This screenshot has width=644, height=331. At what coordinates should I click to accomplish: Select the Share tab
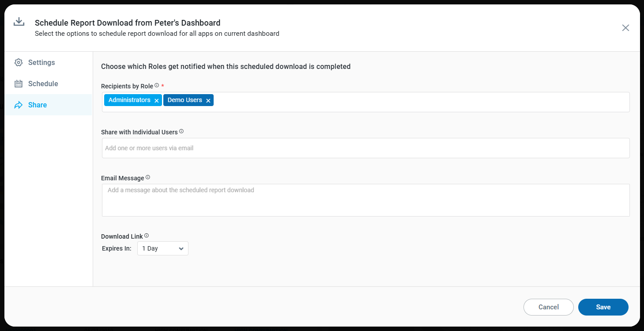coord(38,105)
